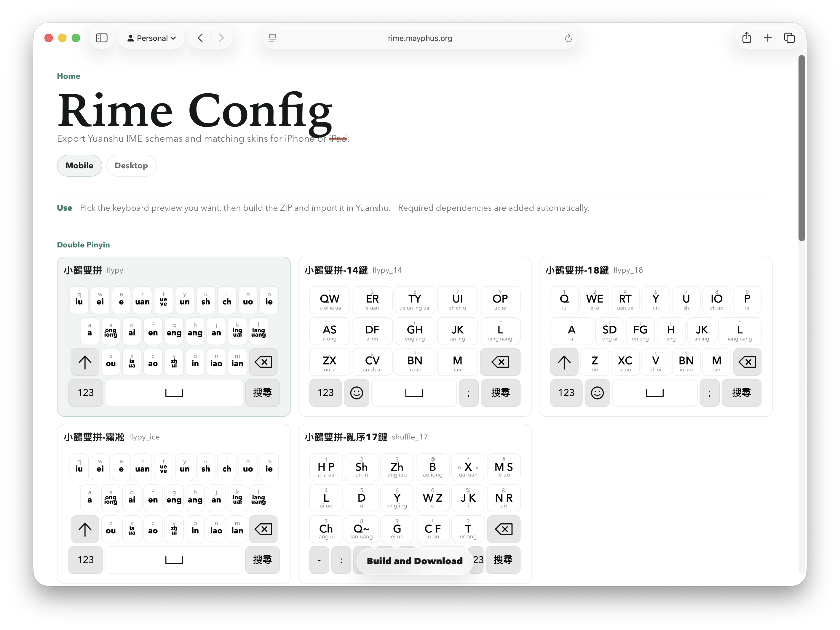840x630 pixels.
Task: Open the page reader menu icon
Action: 272,38
